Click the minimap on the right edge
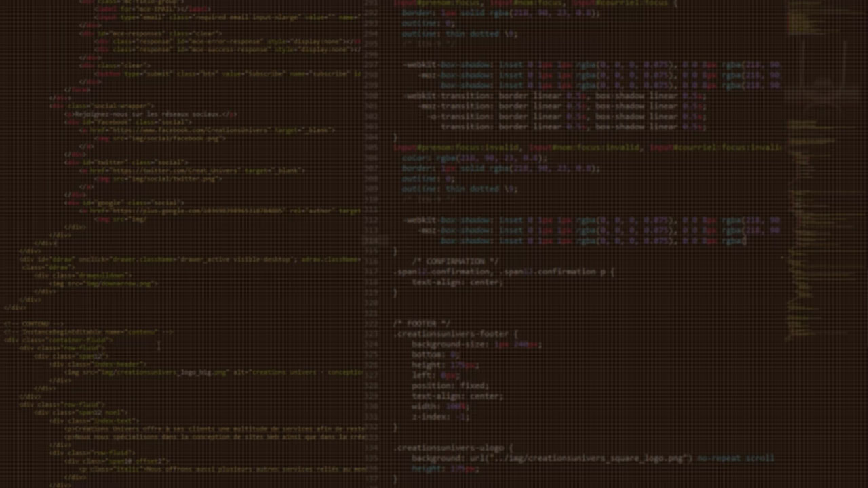 (824, 169)
